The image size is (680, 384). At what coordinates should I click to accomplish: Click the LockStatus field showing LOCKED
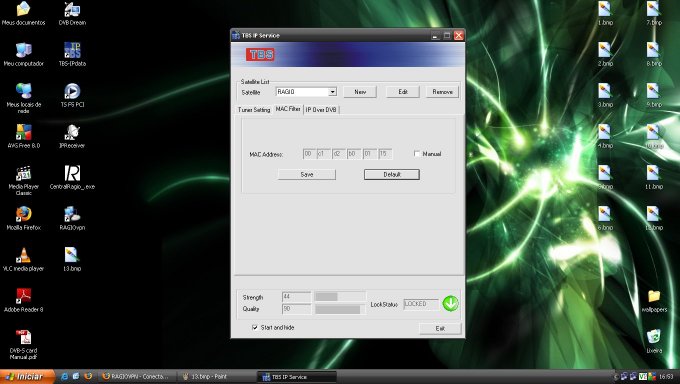point(421,304)
